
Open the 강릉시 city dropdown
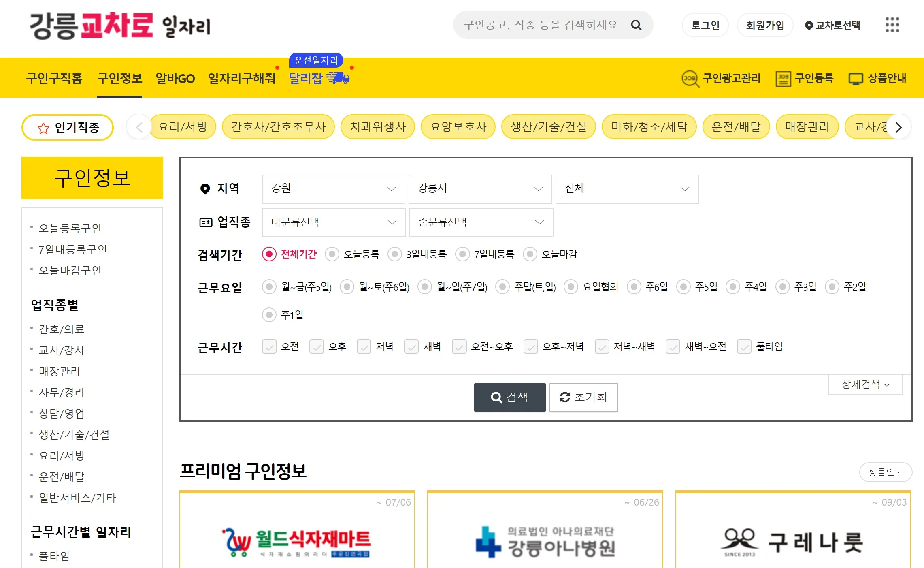pos(480,189)
